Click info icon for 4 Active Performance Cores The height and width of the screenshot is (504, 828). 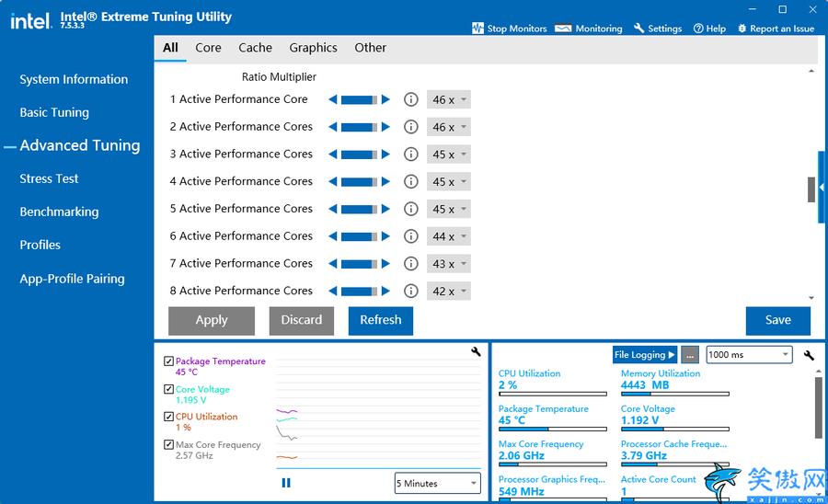[x=411, y=181]
